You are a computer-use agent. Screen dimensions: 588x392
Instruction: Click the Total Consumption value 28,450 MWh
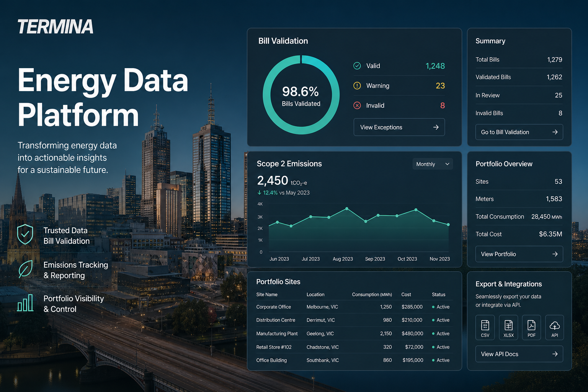pos(547,217)
